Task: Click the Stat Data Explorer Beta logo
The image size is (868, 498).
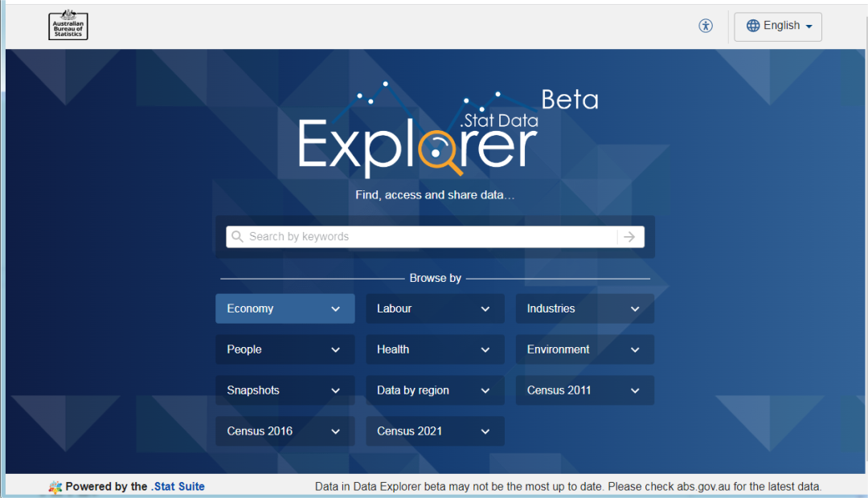Action: pos(448,129)
